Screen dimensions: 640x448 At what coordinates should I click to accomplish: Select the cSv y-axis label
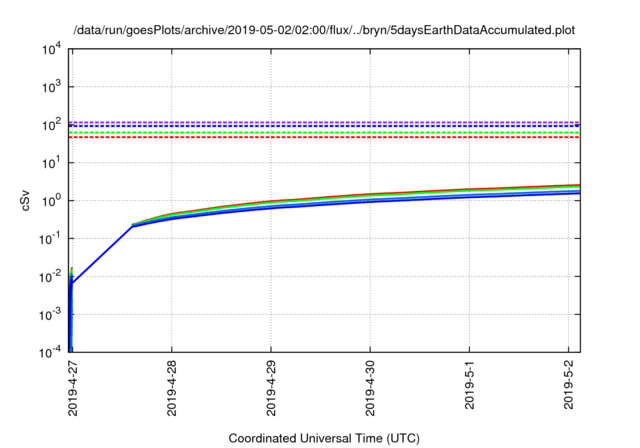pyautogui.click(x=25, y=200)
